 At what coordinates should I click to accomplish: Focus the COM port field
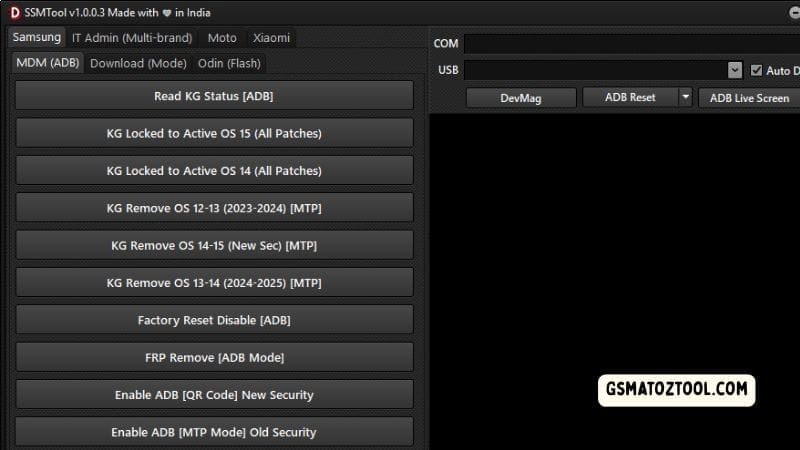(x=632, y=44)
